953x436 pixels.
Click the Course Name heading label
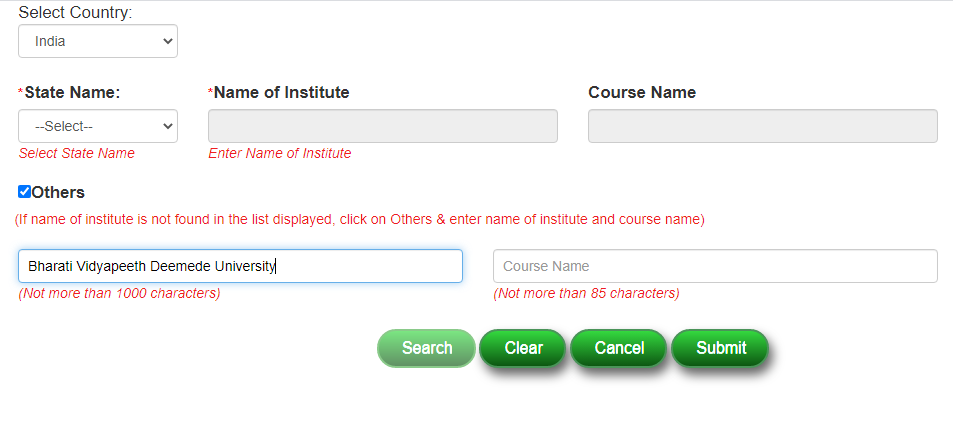[642, 92]
